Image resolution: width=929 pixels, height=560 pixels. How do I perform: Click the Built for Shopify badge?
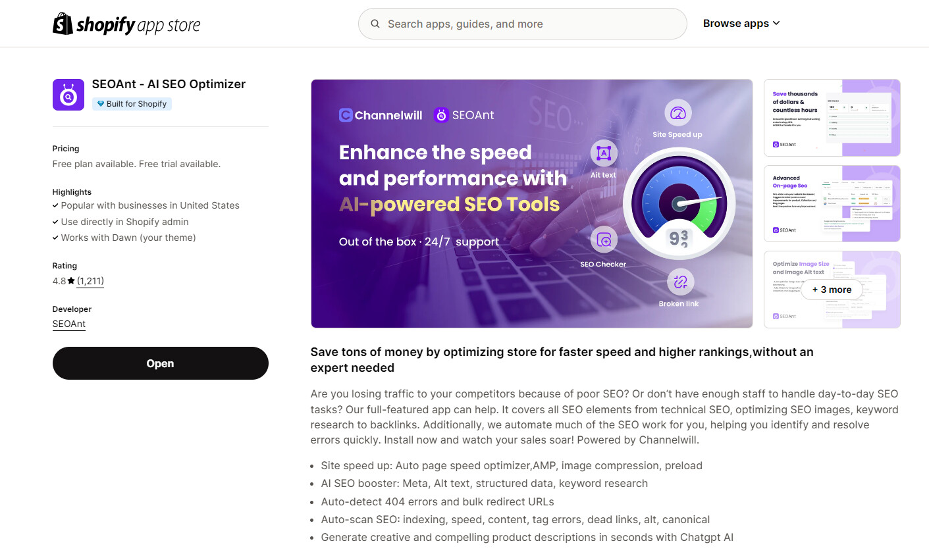pyautogui.click(x=132, y=104)
